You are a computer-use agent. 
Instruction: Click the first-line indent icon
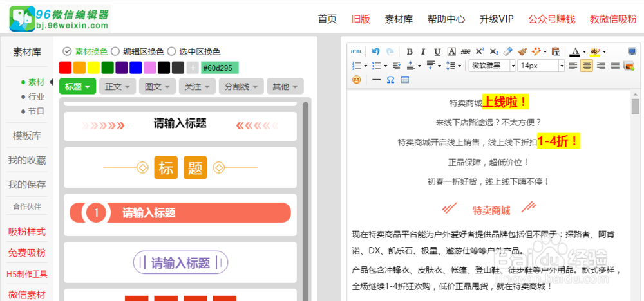click(397, 65)
